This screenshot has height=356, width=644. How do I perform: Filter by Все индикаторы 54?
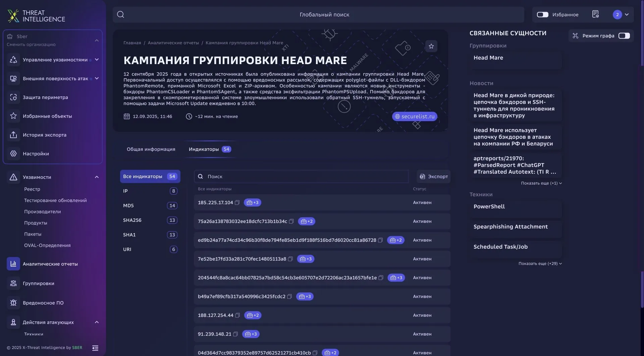[150, 176]
